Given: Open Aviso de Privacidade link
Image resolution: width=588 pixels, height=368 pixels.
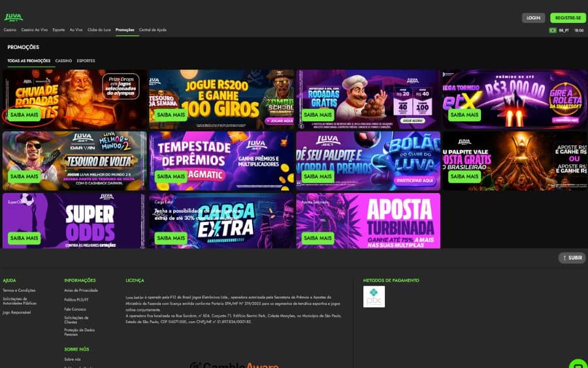Looking at the screenshot, I should pyautogui.click(x=81, y=290).
